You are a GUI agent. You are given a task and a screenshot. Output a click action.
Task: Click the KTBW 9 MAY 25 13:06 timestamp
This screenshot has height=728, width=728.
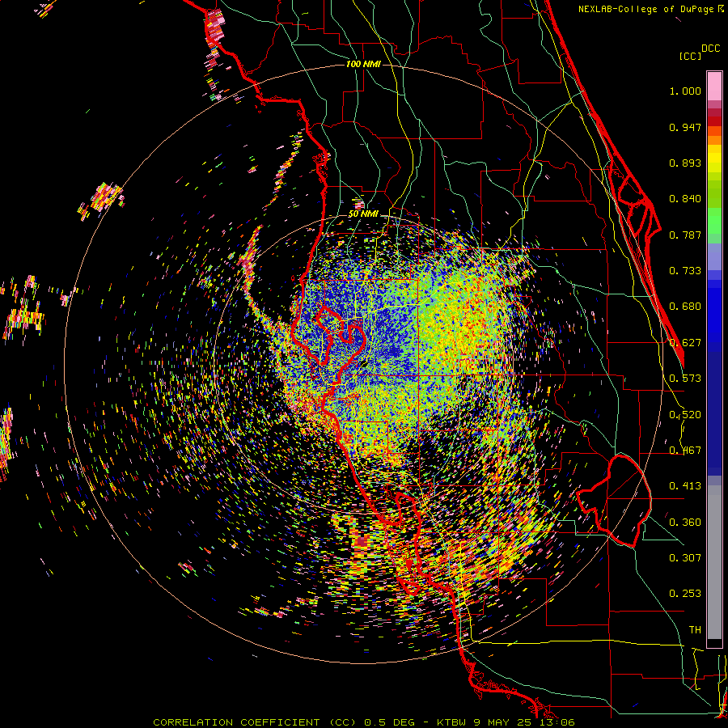[x=506, y=722]
